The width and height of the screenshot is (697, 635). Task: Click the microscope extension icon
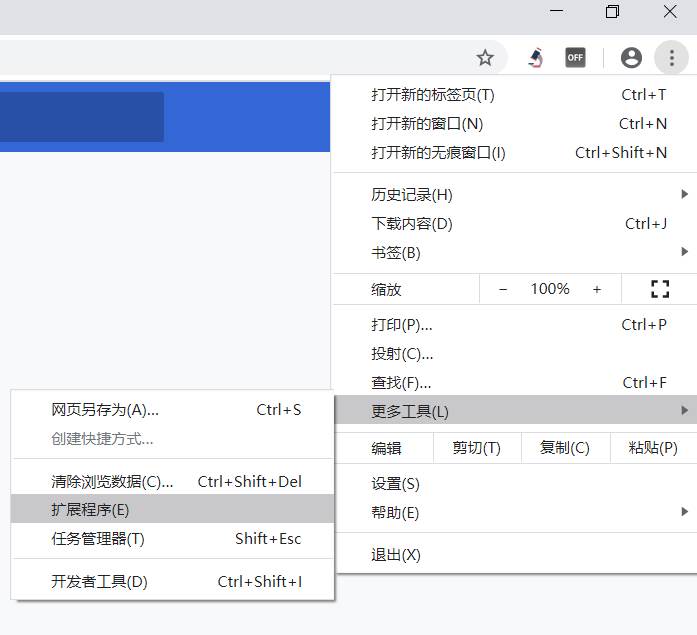point(536,58)
